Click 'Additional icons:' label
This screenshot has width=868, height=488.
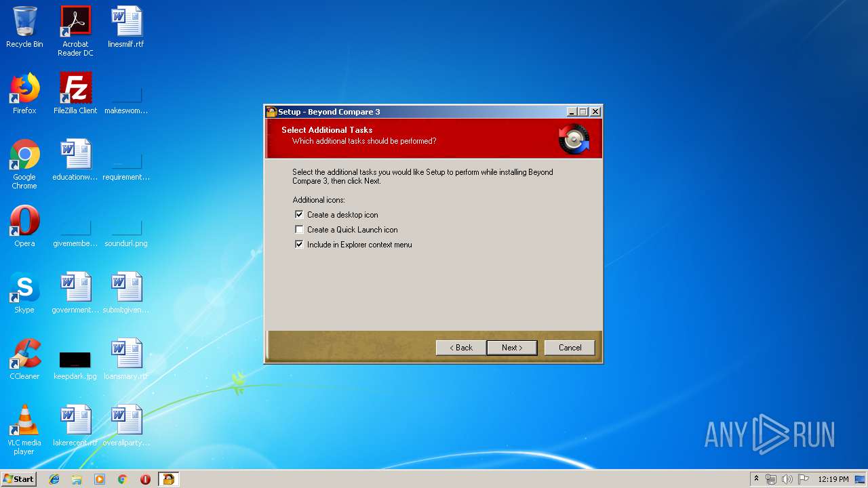[x=319, y=200]
